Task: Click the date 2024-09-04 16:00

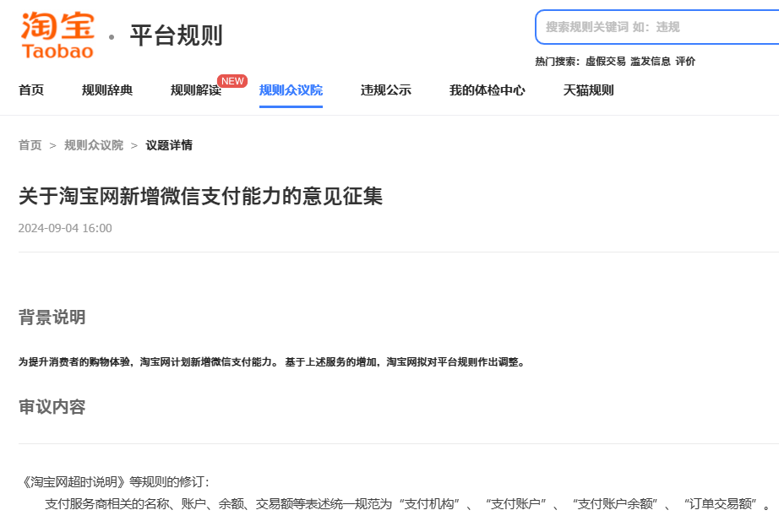Action: coord(65,228)
